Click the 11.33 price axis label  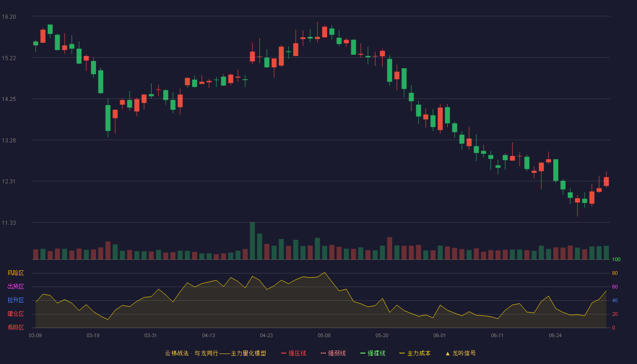point(9,223)
